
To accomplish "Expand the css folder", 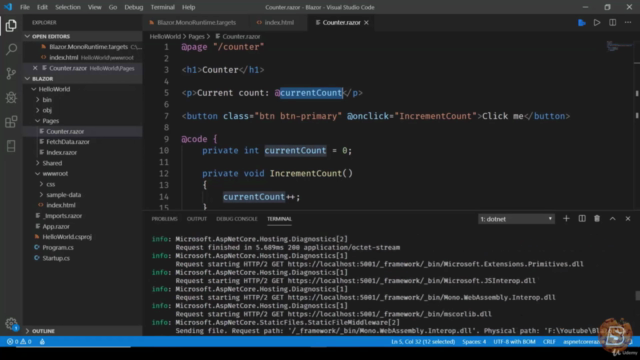I will click(x=41, y=184).
